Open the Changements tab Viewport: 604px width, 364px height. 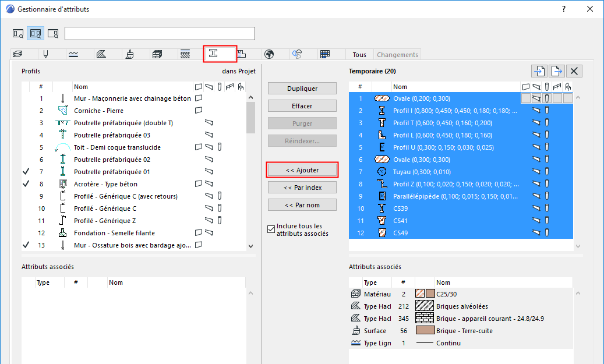tap(397, 55)
